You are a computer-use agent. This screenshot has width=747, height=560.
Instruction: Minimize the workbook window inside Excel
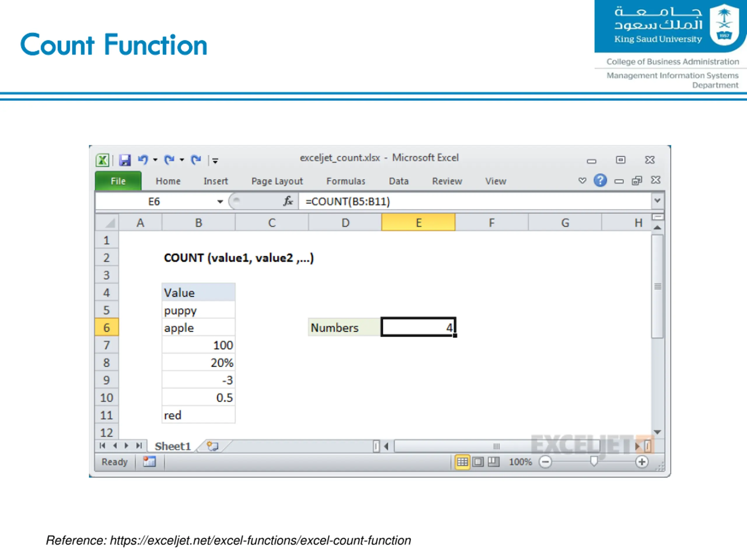click(x=619, y=182)
